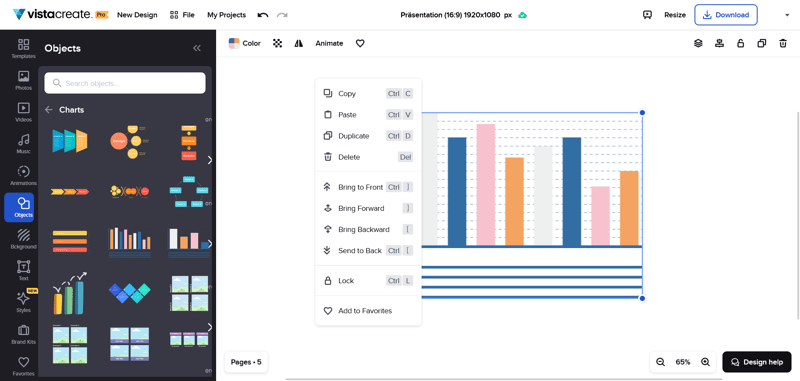The width and height of the screenshot is (800, 381).
Task: Open the Color swatch picker
Action: tap(244, 43)
